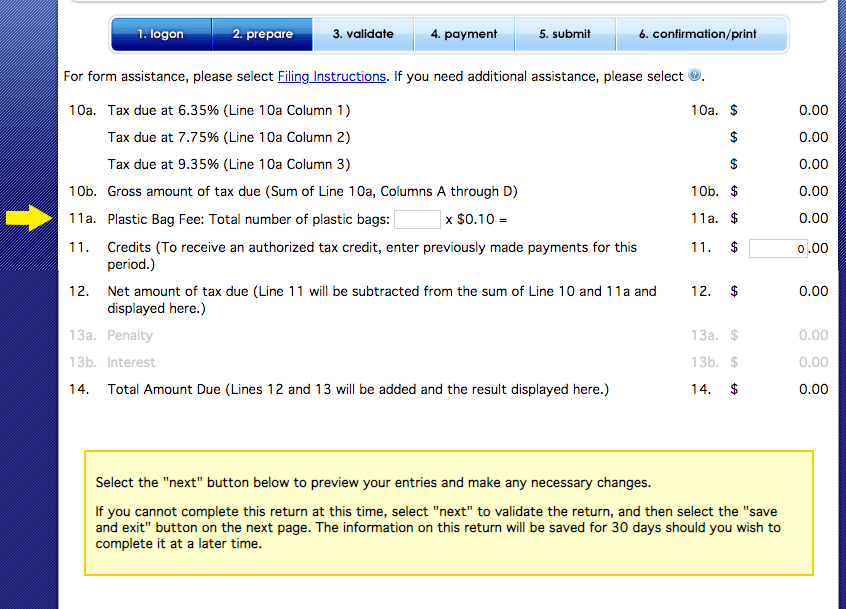Click the greyed-out Interest line label
The width and height of the screenshot is (846, 609).
pos(131,363)
